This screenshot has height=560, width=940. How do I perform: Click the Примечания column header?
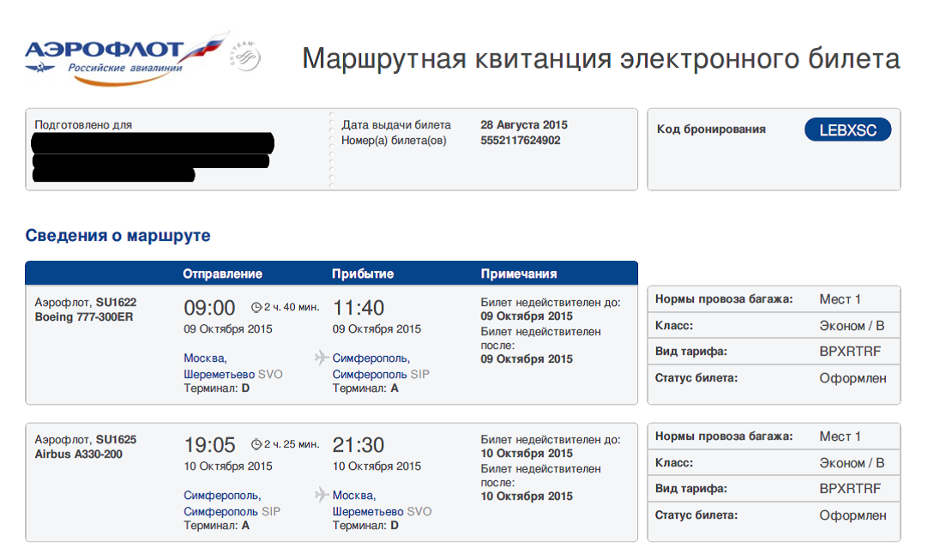point(519,274)
